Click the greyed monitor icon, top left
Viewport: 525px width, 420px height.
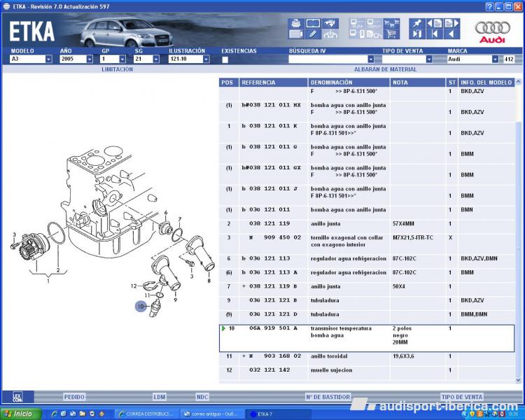357,23
